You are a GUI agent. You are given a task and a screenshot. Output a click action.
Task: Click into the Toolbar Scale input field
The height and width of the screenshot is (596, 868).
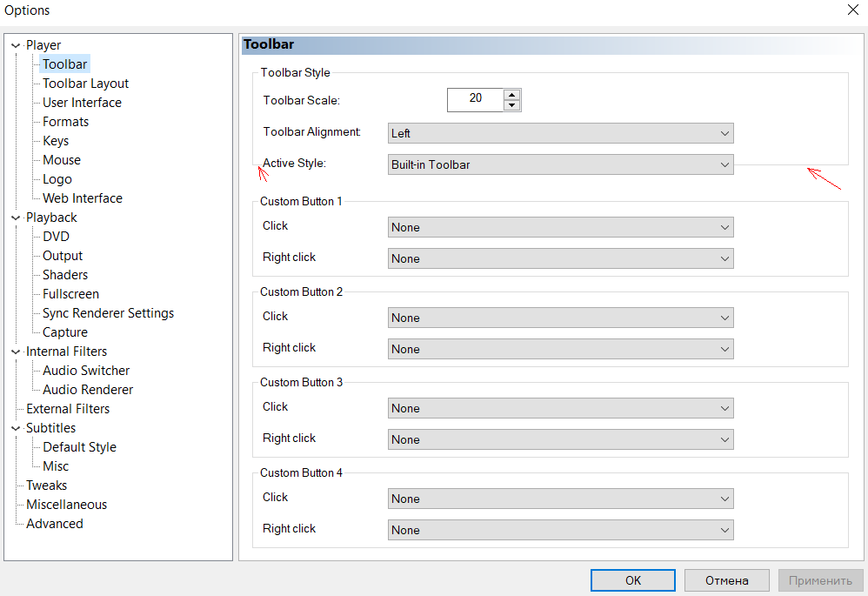pyautogui.click(x=475, y=99)
